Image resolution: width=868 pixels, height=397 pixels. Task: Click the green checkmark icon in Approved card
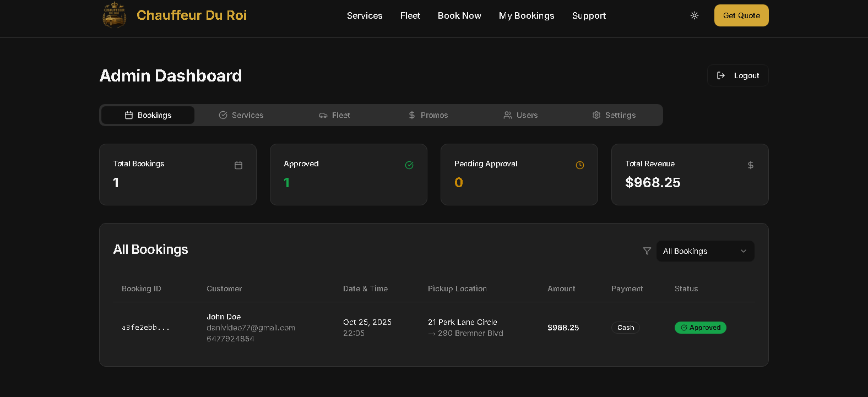[409, 165]
